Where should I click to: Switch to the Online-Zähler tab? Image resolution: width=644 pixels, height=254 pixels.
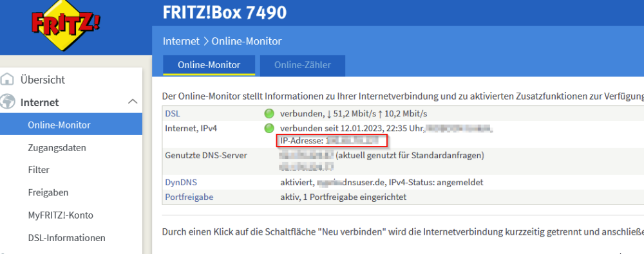click(x=303, y=65)
